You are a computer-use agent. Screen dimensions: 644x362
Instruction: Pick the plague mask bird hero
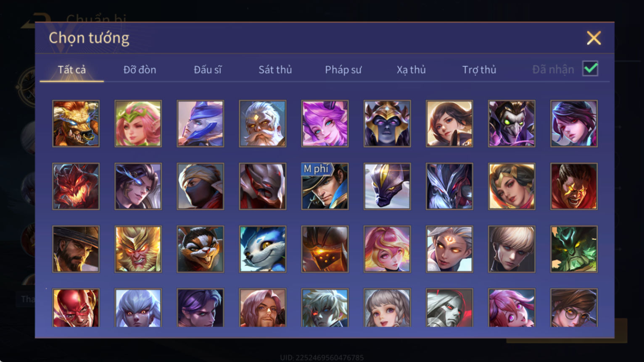[x=512, y=123]
